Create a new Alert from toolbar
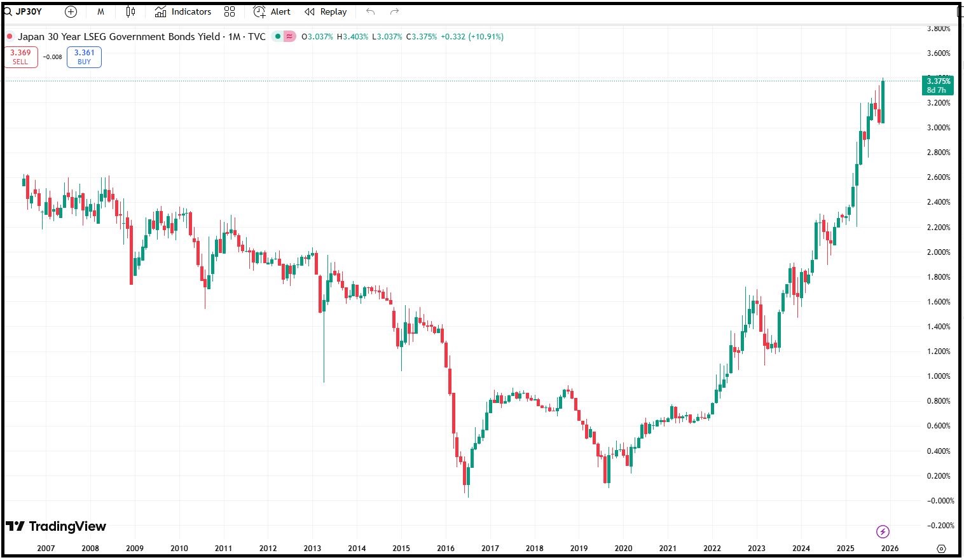The width and height of the screenshot is (964, 560). tap(272, 11)
